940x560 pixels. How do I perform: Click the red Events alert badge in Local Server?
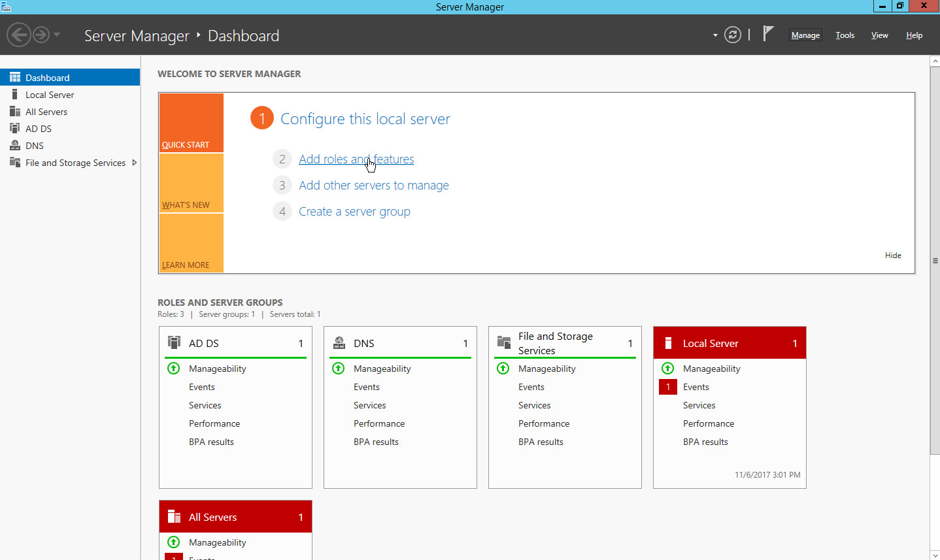pyautogui.click(x=667, y=387)
